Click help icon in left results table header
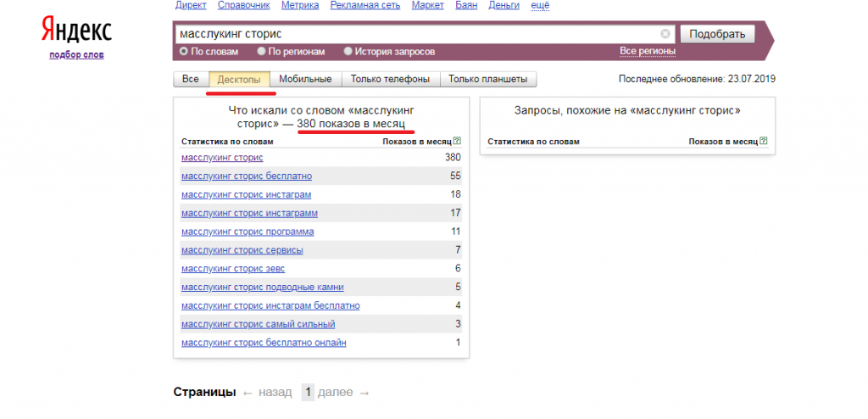The image size is (868, 419). pyautogui.click(x=457, y=141)
